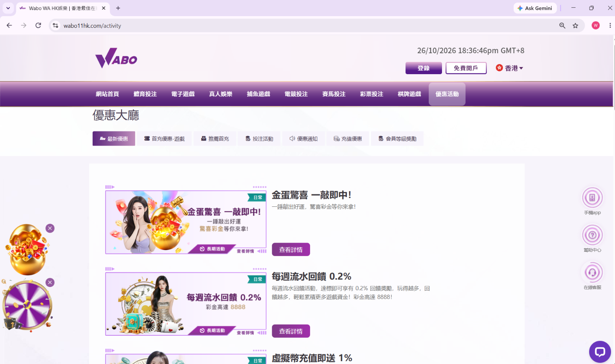Go back to the previous page
The width and height of the screenshot is (615, 364).
tap(9, 25)
